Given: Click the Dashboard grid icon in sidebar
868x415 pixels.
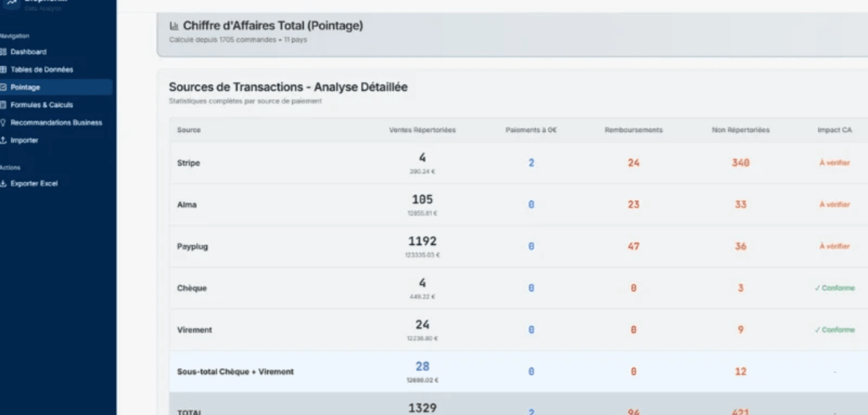Looking at the screenshot, I should tap(4, 52).
